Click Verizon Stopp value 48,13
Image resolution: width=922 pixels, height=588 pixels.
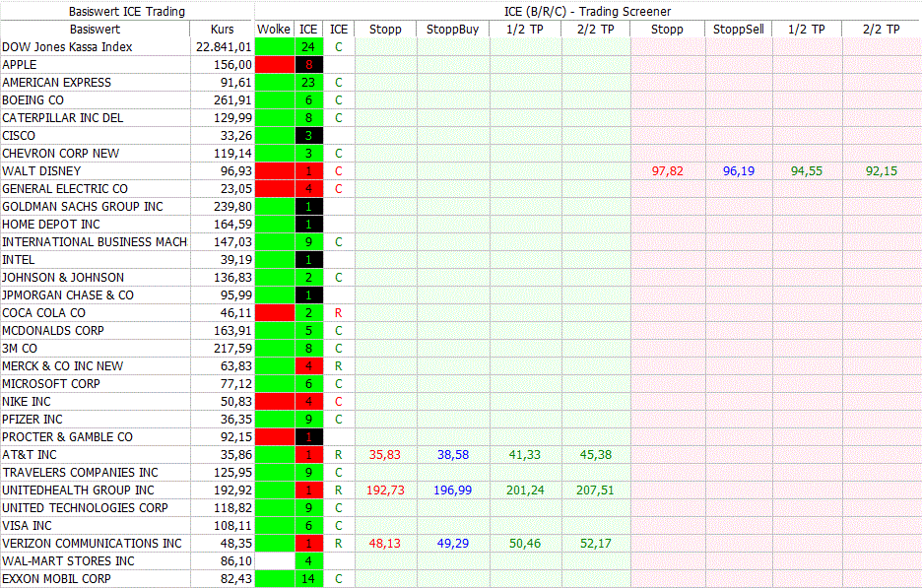pos(385,544)
